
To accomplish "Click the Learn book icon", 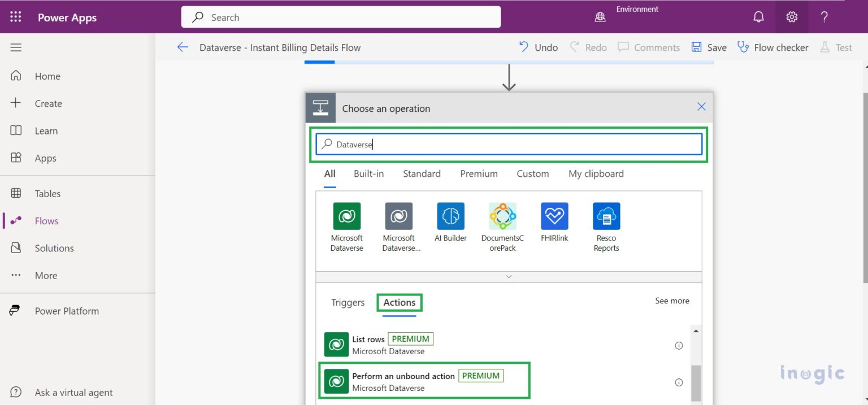I will click(16, 130).
